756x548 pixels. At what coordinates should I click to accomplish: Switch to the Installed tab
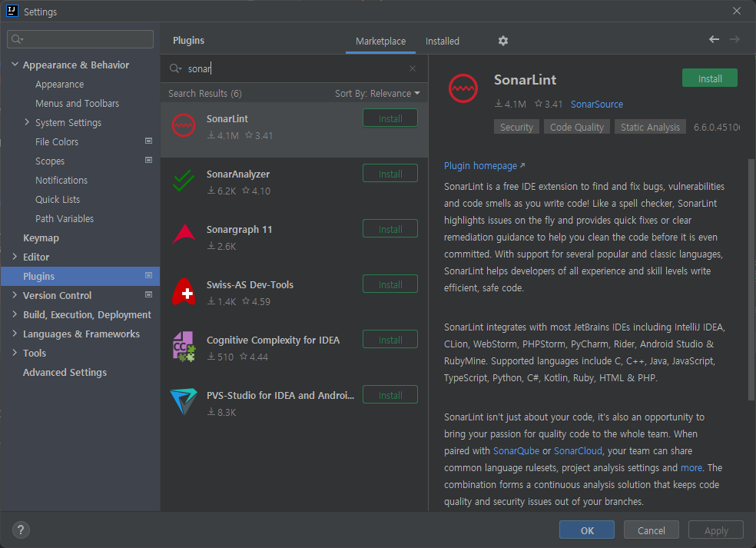(442, 42)
